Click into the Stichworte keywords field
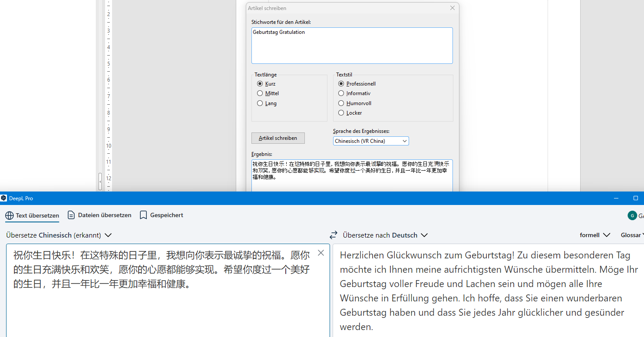 (352, 46)
